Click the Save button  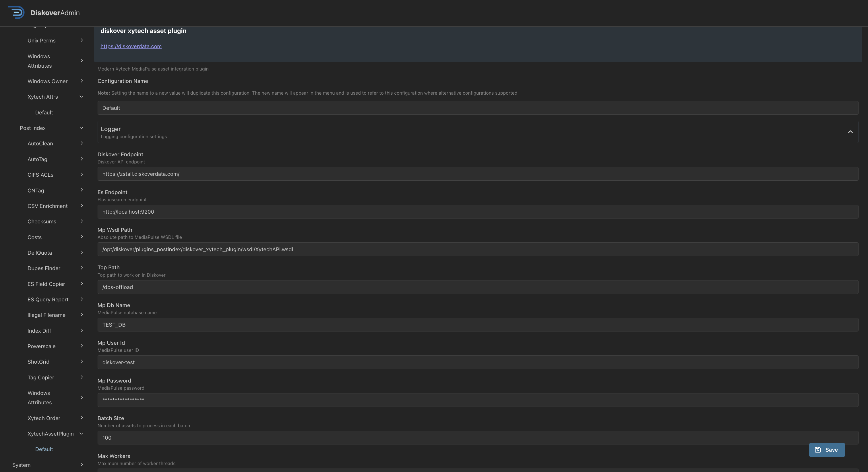827,450
